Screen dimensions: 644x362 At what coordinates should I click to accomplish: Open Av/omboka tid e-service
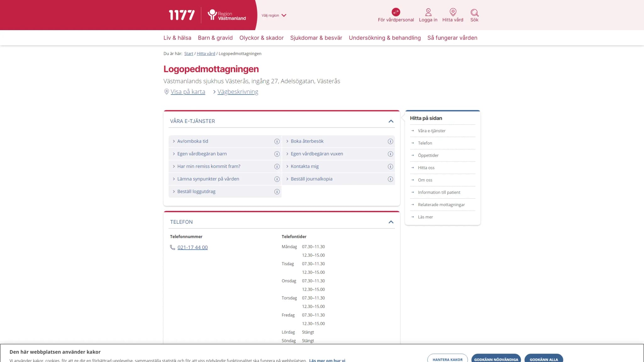pyautogui.click(x=192, y=141)
